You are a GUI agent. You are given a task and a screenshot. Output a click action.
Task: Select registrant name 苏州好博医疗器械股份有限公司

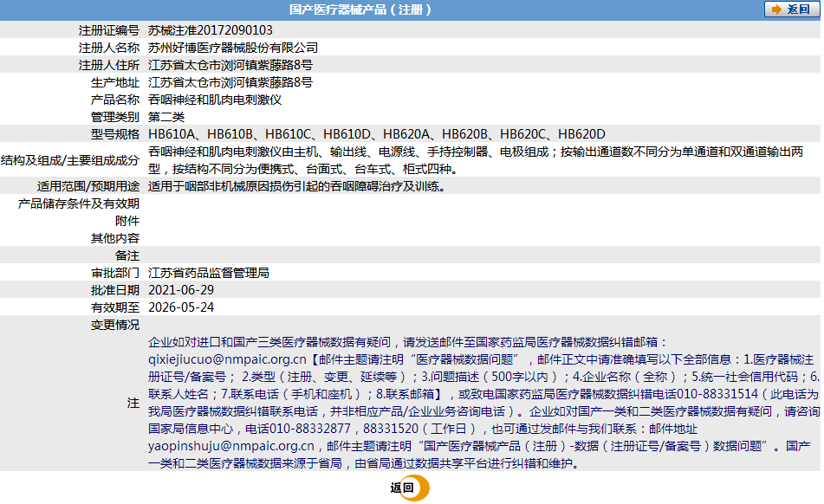point(233,48)
